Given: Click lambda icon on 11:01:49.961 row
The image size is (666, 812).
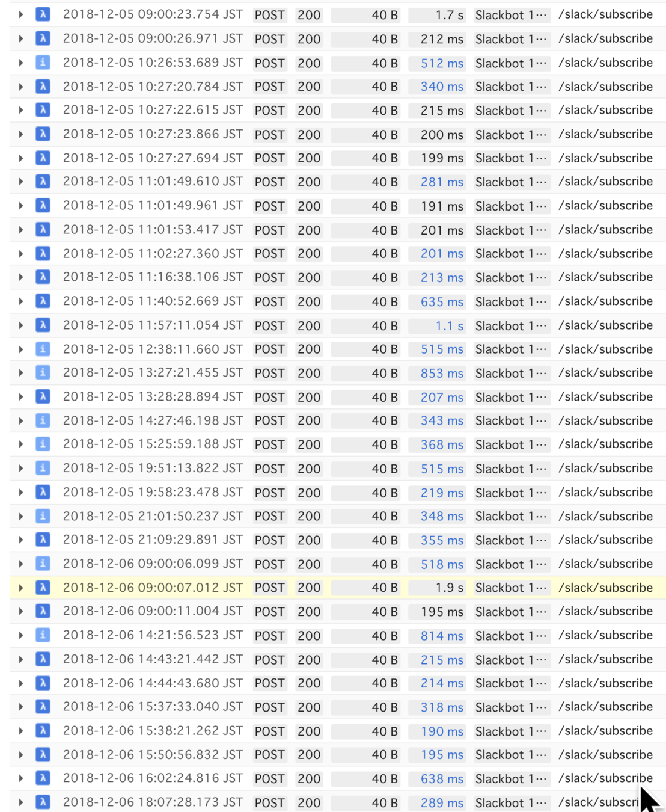Looking at the screenshot, I should coord(43,206).
